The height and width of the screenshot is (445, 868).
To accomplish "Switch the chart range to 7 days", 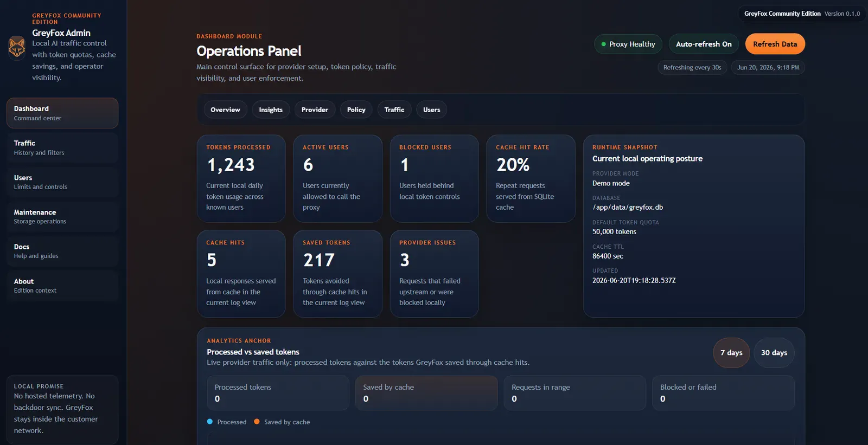I will click(x=731, y=352).
